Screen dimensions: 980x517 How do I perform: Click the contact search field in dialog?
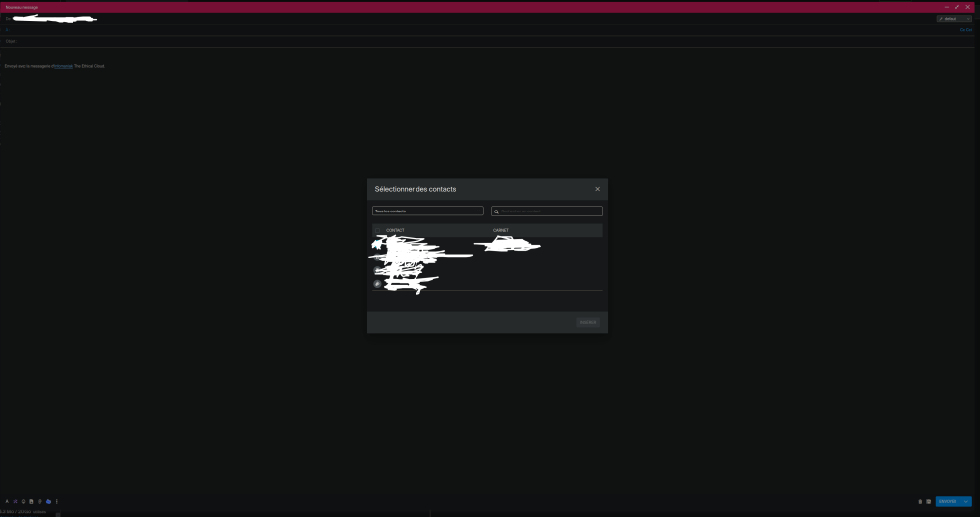coord(546,211)
